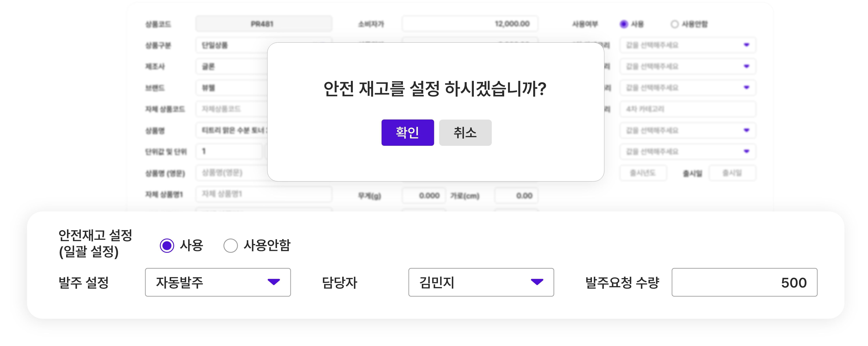The image size is (868, 346).
Task: Click the 자동발주 dropdown arrow icon
Action: (x=274, y=282)
